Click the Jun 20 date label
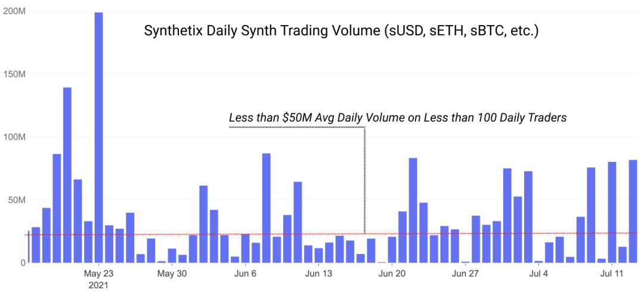644x292 pixels. (x=392, y=273)
